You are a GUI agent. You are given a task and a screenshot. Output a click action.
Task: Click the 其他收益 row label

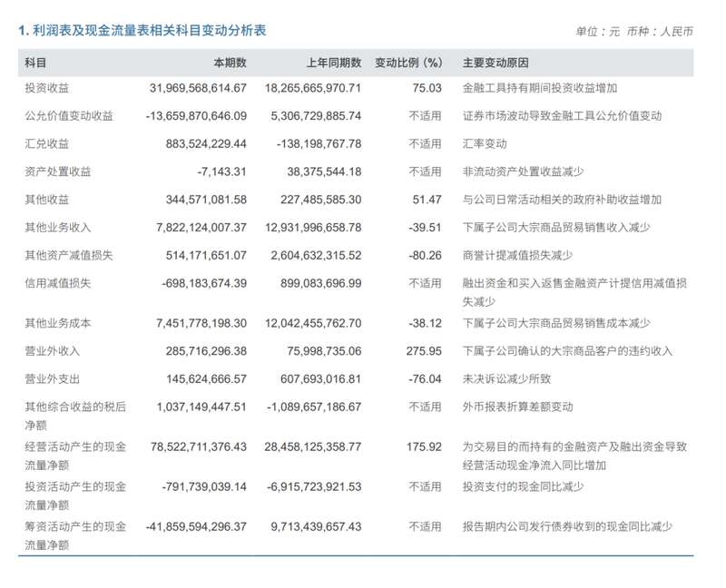click(x=47, y=200)
